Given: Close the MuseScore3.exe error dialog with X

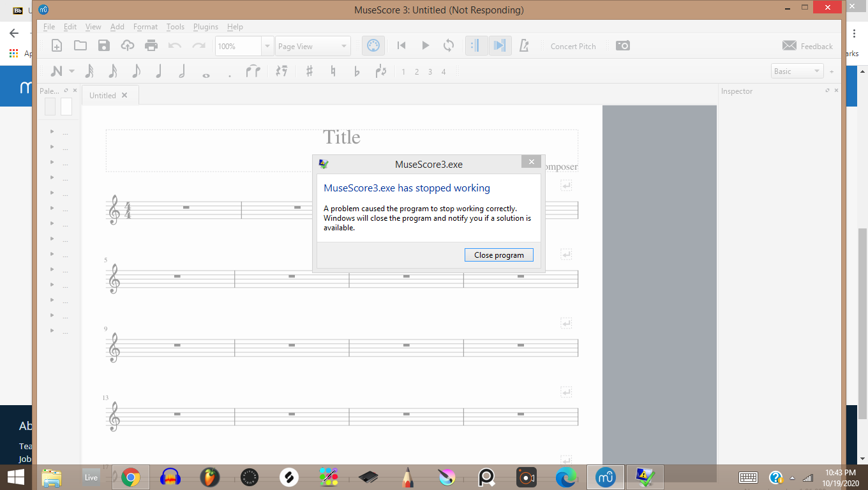Looking at the screenshot, I should click(531, 161).
